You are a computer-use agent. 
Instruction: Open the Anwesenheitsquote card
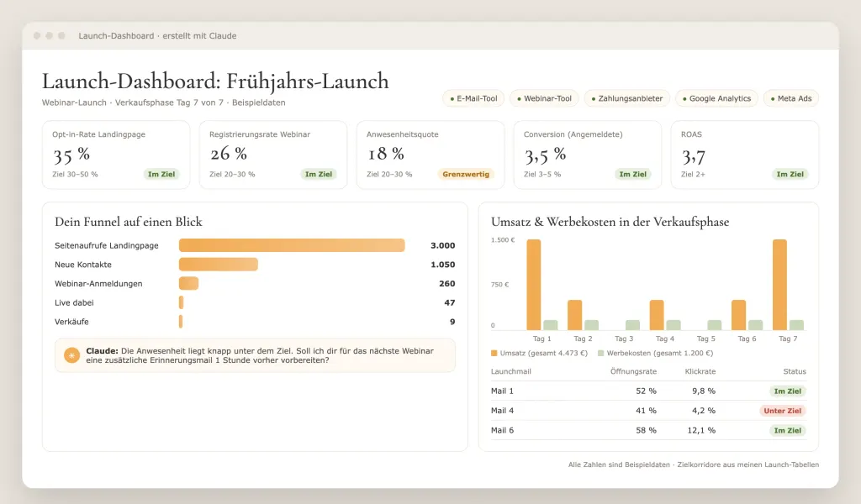pos(430,155)
